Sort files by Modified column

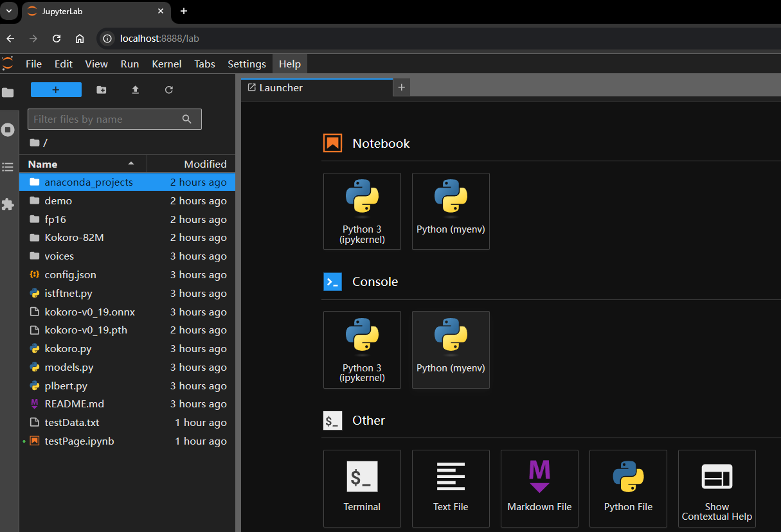coord(204,164)
